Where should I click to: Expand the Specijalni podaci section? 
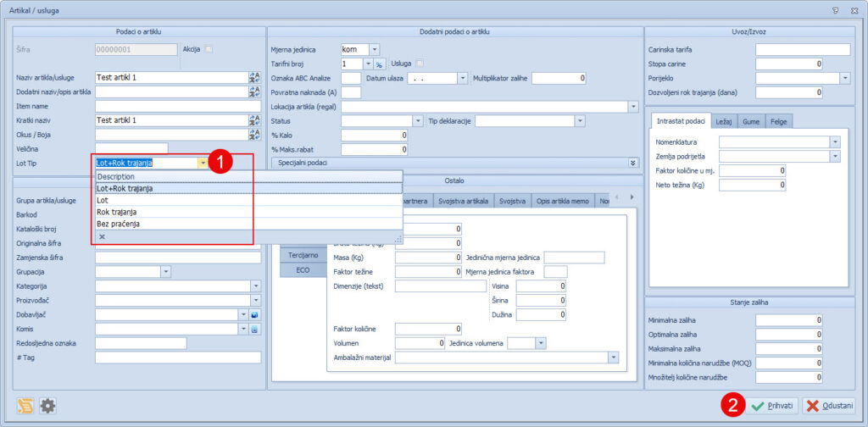click(633, 162)
